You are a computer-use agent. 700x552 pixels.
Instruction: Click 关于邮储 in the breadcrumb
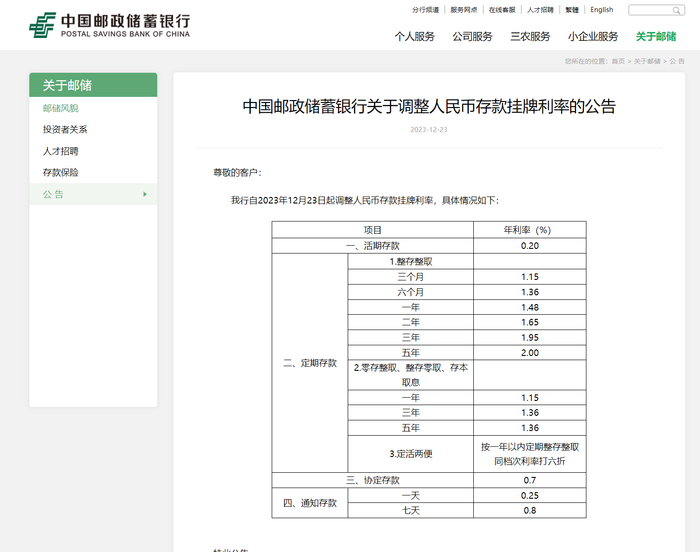tap(647, 61)
